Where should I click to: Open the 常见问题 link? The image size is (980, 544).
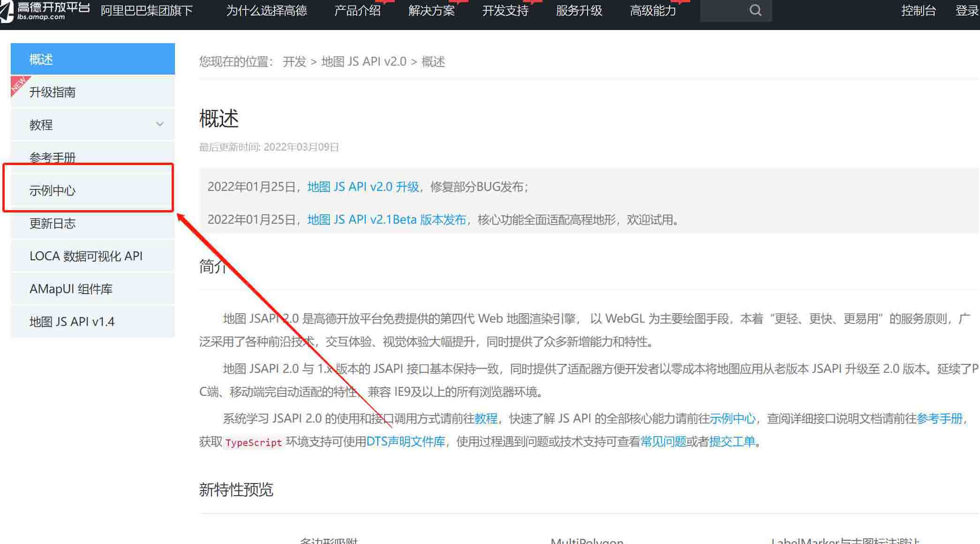pyautogui.click(x=663, y=441)
